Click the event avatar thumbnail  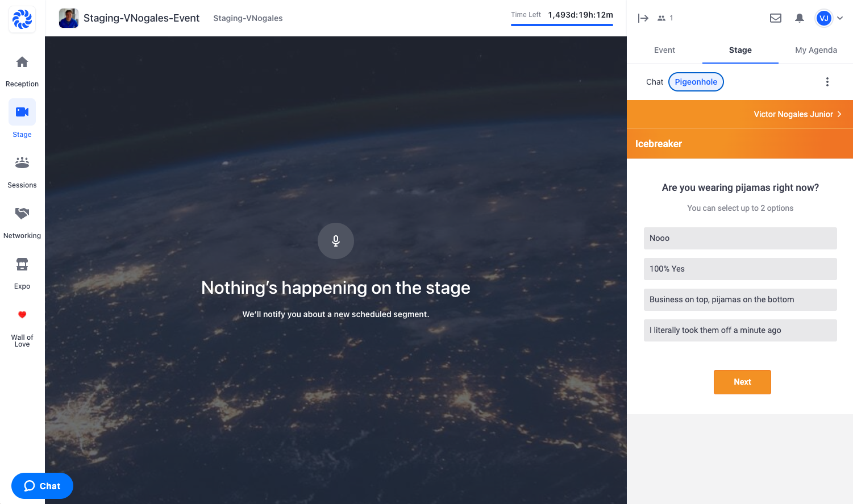pyautogui.click(x=69, y=18)
